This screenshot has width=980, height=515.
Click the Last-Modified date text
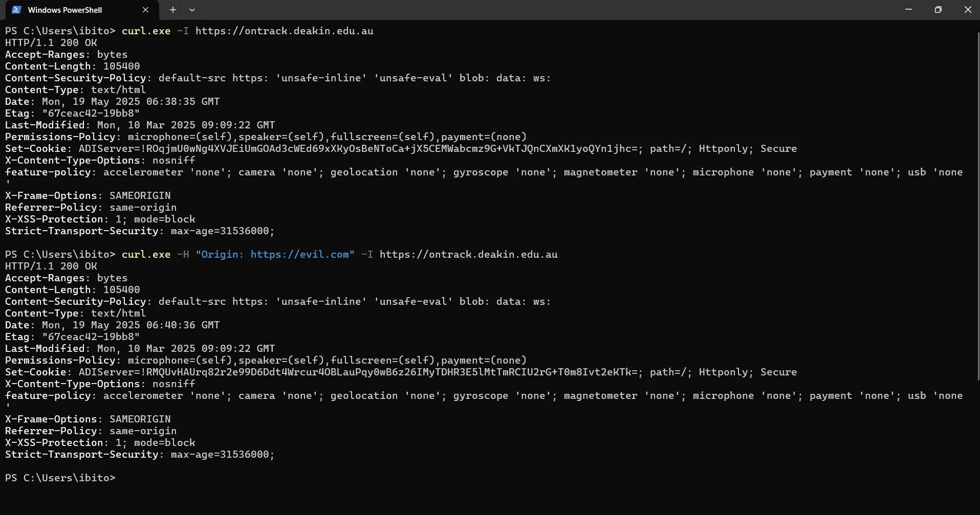184,124
